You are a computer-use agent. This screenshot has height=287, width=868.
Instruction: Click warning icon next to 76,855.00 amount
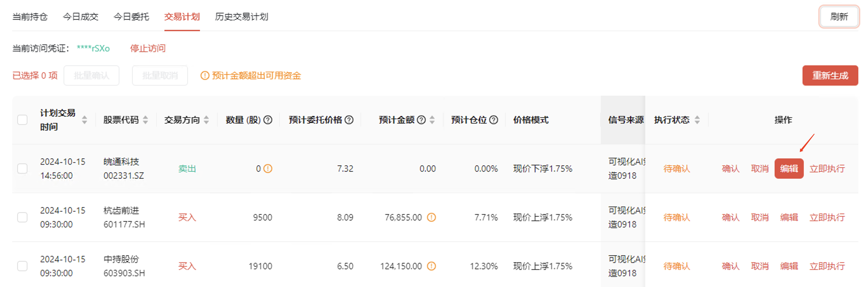click(431, 217)
